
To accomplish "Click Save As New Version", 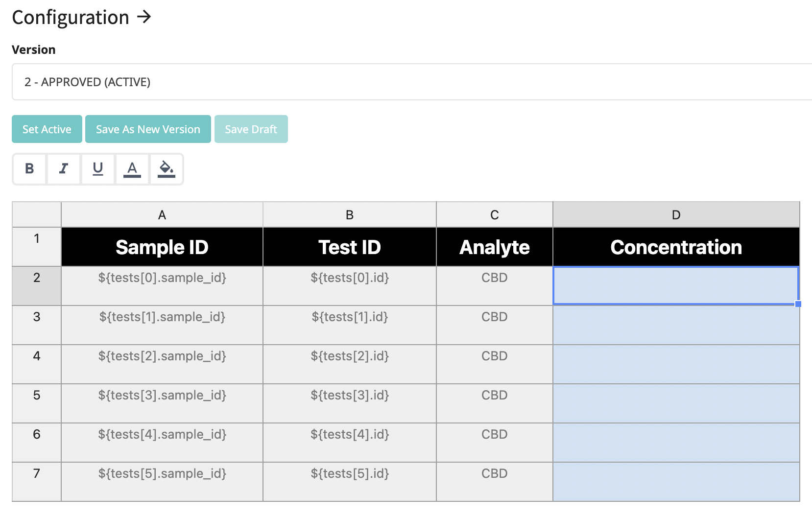I will click(147, 129).
